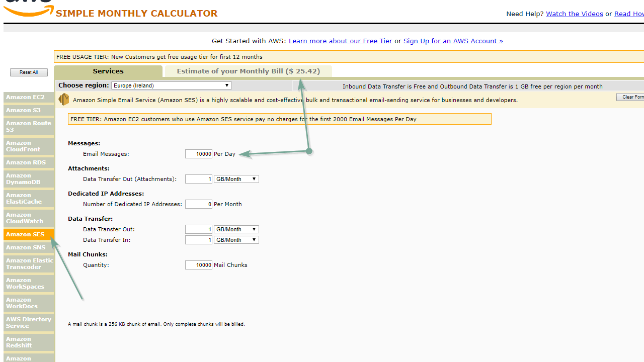644x362 pixels.
Task: Open the Watch the Videos link
Action: click(575, 14)
